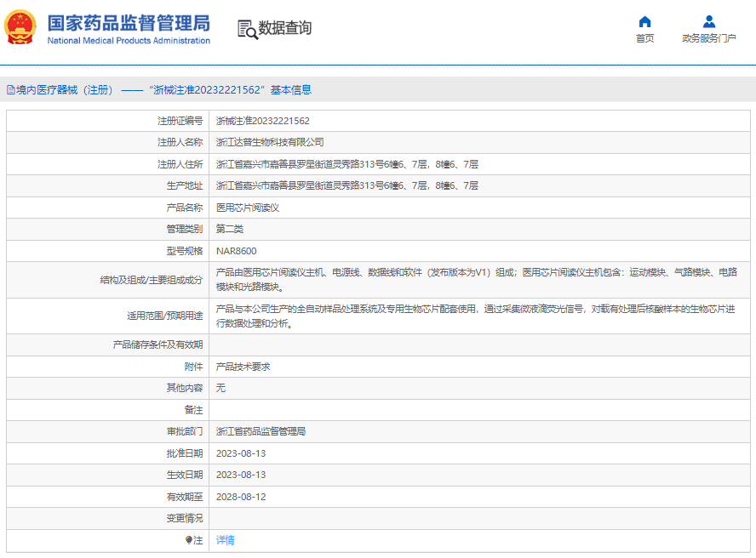
Task: Click National Medical Products Administration subtitle
Action: click(129, 41)
